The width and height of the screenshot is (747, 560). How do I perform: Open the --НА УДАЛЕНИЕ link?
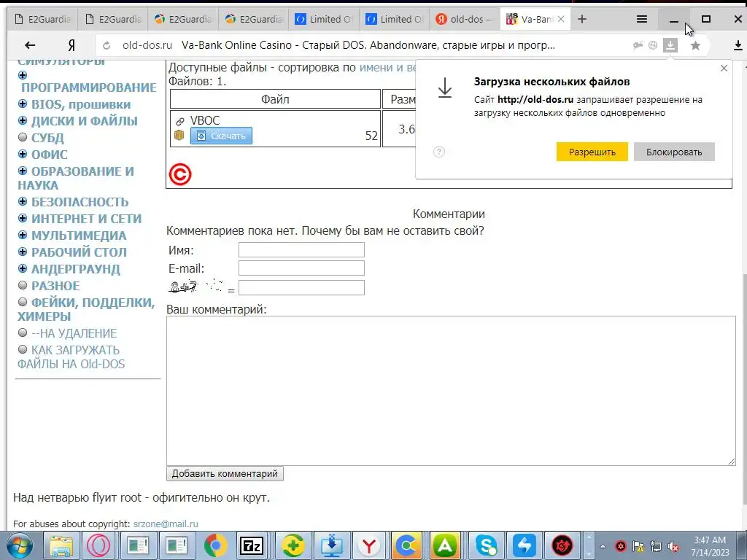click(x=74, y=333)
